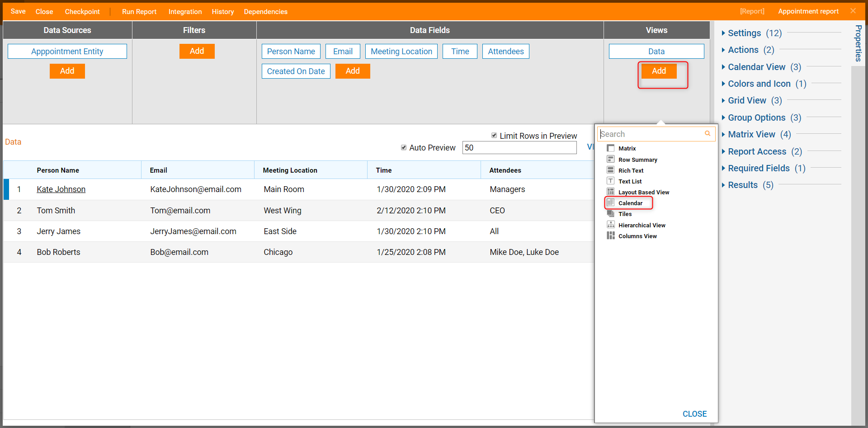Add a new view
Image resolution: width=868 pixels, height=428 pixels.
point(659,71)
